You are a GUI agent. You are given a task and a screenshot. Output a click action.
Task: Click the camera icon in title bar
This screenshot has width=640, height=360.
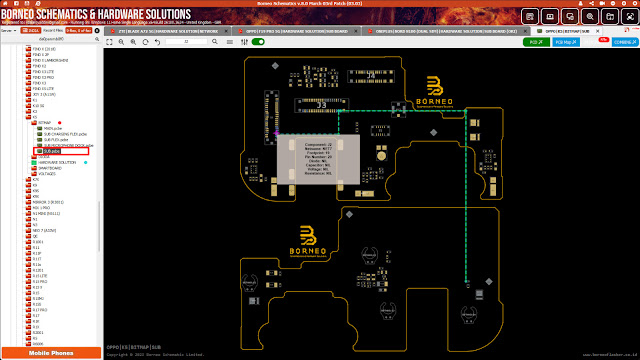tap(602, 3)
